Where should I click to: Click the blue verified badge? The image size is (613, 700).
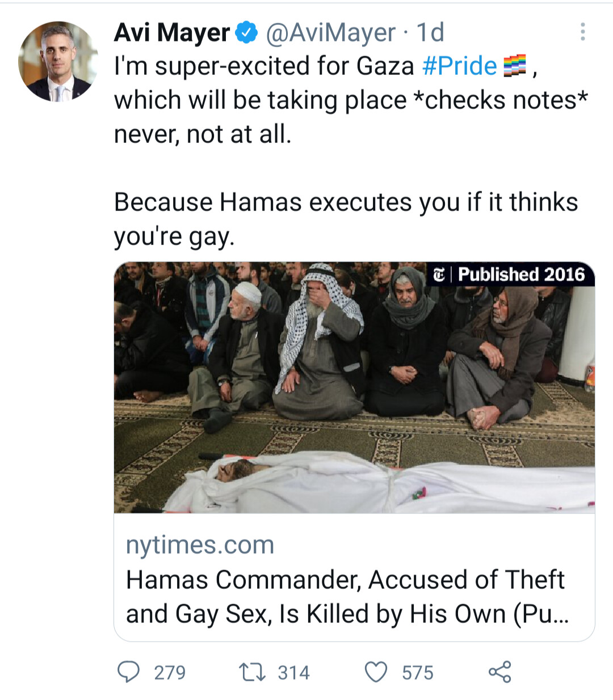[247, 33]
